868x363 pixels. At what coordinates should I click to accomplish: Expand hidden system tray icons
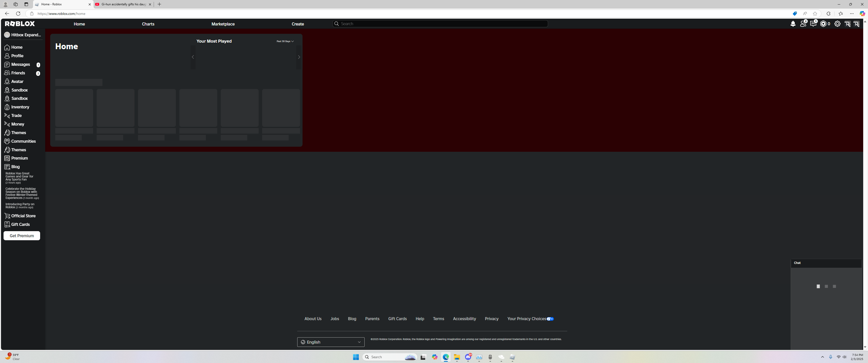click(x=822, y=357)
